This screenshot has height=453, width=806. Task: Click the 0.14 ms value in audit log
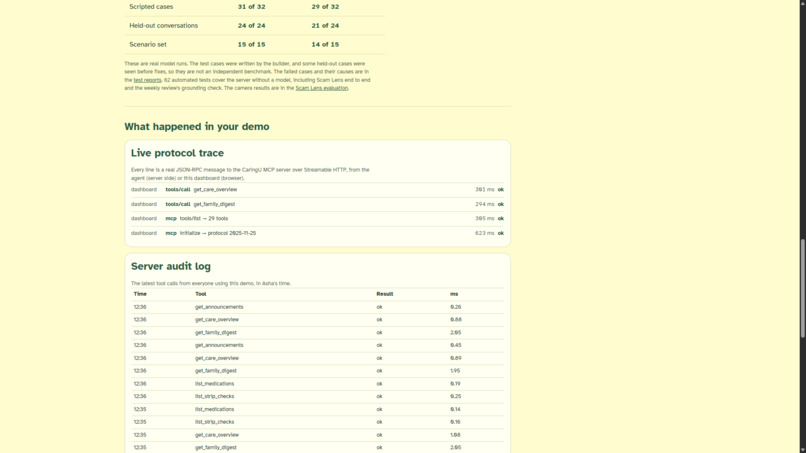455,410
